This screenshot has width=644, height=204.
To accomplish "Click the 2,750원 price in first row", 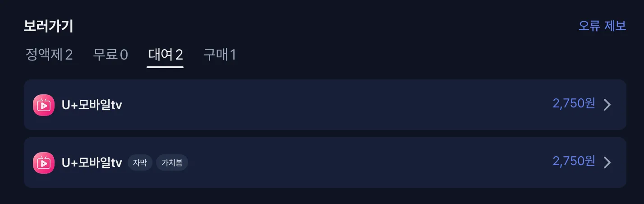I will tap(574, 104).
